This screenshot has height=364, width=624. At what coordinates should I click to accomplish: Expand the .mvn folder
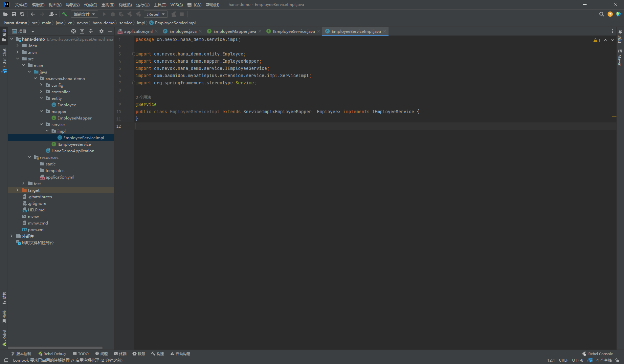17,52
